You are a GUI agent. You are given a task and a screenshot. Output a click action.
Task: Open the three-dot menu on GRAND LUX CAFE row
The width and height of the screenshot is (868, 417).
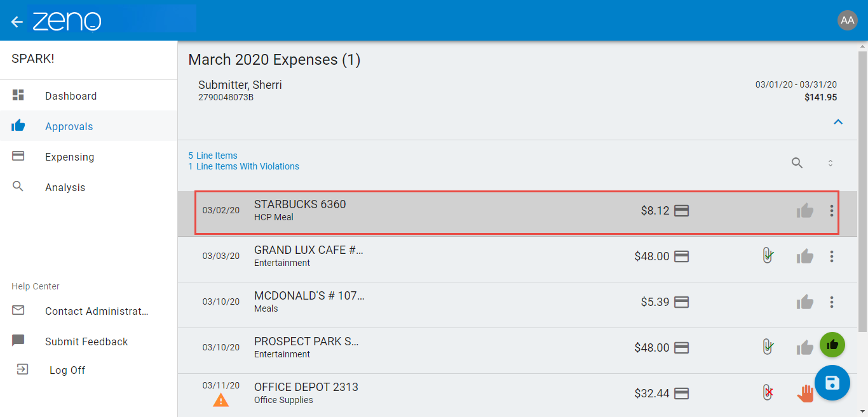point(832,256)
